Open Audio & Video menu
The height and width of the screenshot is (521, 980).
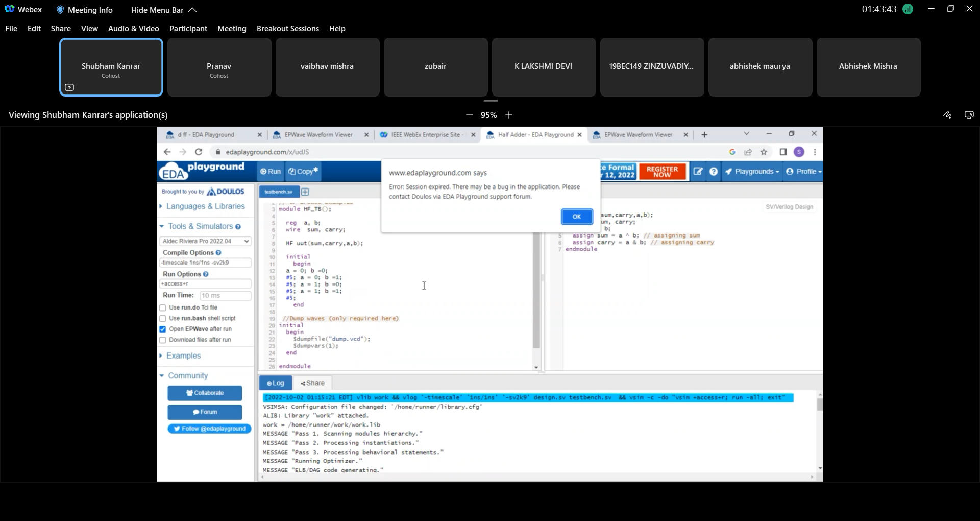(x=134, y=29)
